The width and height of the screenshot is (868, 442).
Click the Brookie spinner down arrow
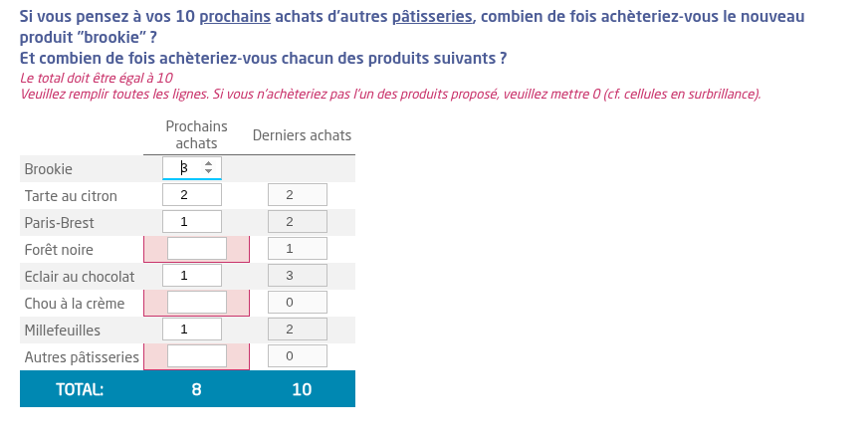point(208,173)
